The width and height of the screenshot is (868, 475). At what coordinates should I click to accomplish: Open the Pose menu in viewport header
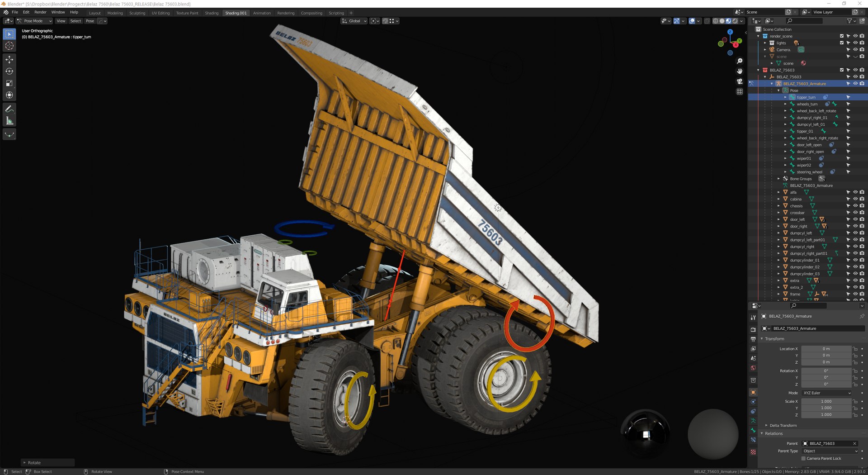click(x=90, y=21)
